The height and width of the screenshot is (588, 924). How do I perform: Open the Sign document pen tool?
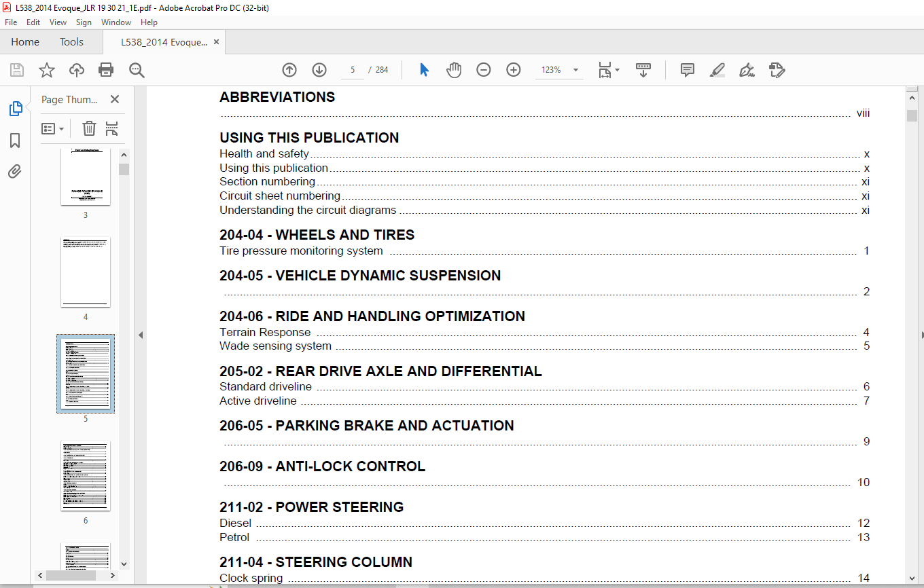747,70
